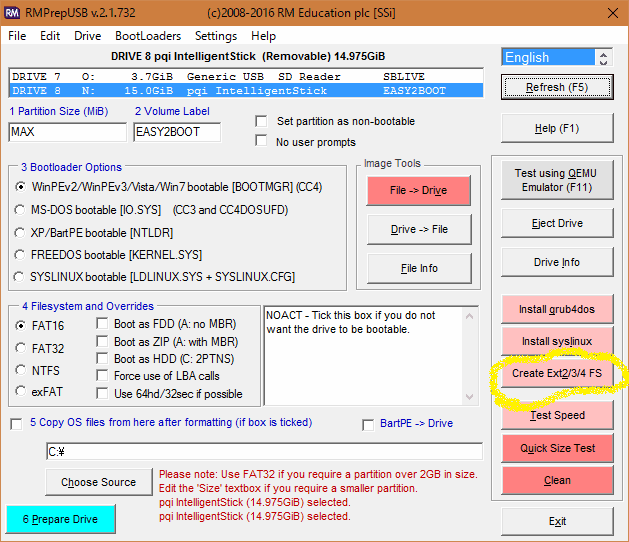Viewport: 629px width, 542px height.
Task: Click Test using QEMU Emulator (F11)
Action: click(557, 180)
